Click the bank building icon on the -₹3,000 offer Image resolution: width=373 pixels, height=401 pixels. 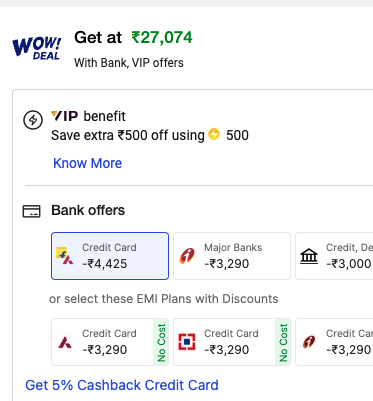click(309, 256)
